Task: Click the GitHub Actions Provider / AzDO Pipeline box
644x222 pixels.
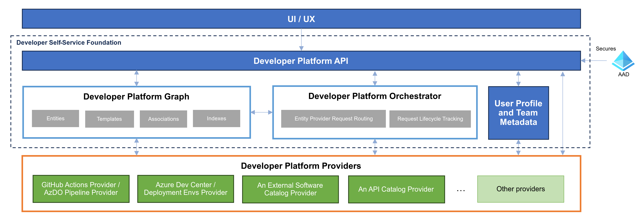Action: pyautogui.click(x=81, y=189)
